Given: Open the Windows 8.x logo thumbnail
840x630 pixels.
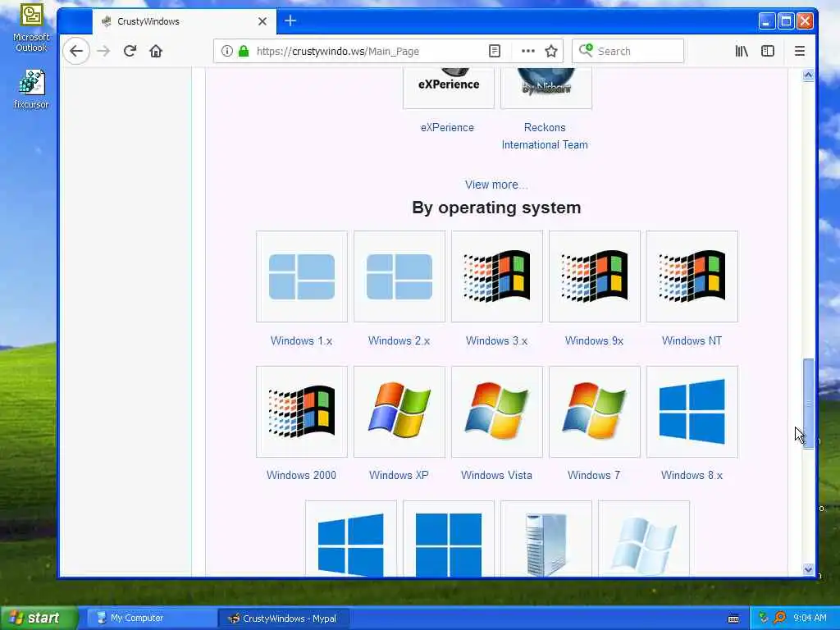Looking at the screenshot, I should click(x=692, y=412).
